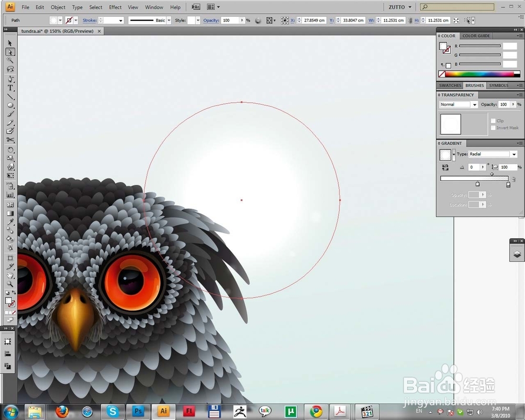Click the transparency thumbnail preview
The height and width of the screenshot is (420, 525).
(x=450, y=124)
